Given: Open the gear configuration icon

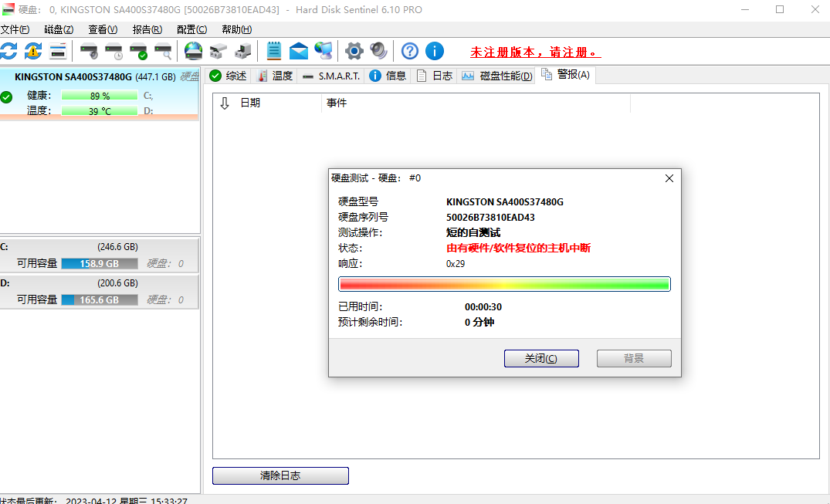Looking at the screenshot, I should click(354, 51).
